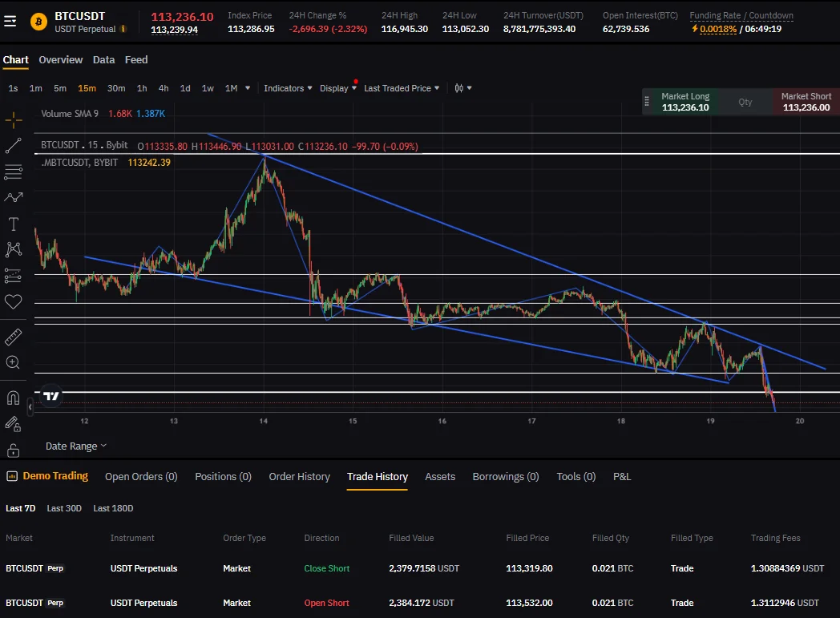Open the P&L tab
Image resolution: width=840 pixels, height=618 pixels.
[x=622, y=477]
